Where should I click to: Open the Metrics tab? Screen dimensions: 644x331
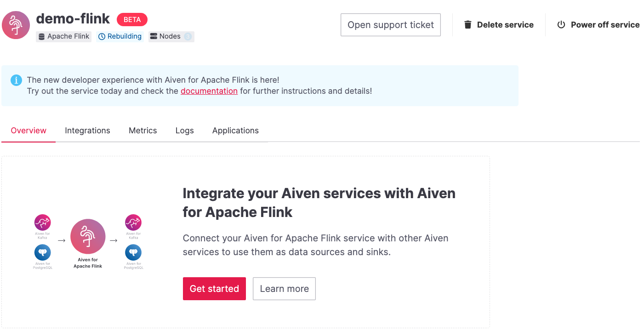(x=143, y=131)
